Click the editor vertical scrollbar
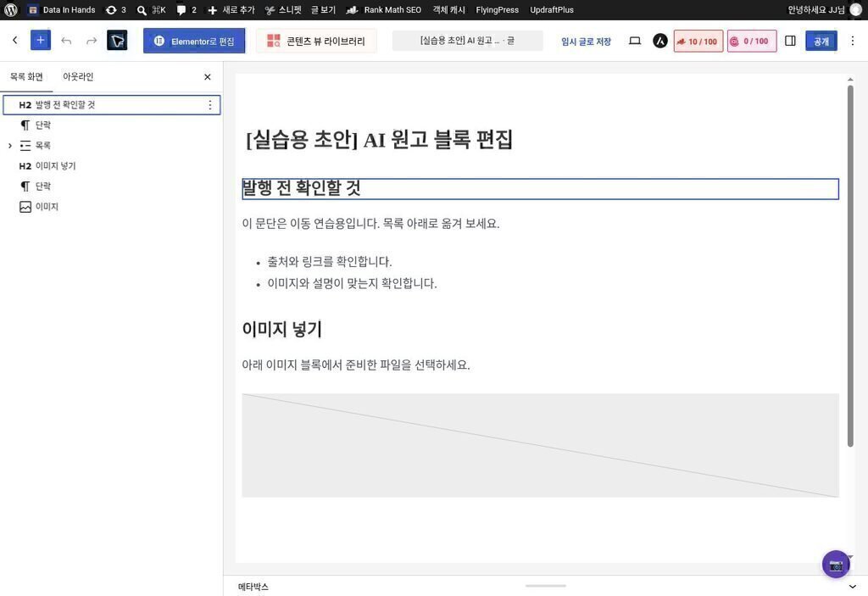The width and height of the screenshot is (868, 596). click(x=850, y=266)
